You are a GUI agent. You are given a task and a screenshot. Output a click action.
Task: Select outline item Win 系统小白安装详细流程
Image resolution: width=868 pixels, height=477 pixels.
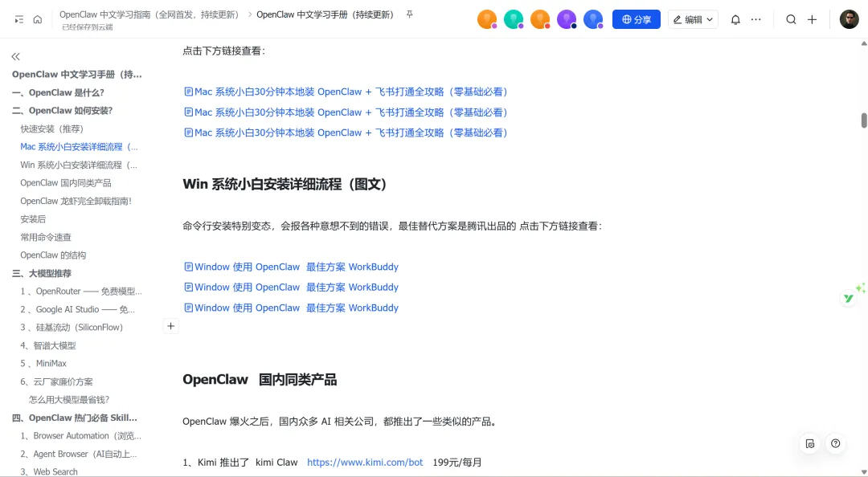[x=79, y=165]
